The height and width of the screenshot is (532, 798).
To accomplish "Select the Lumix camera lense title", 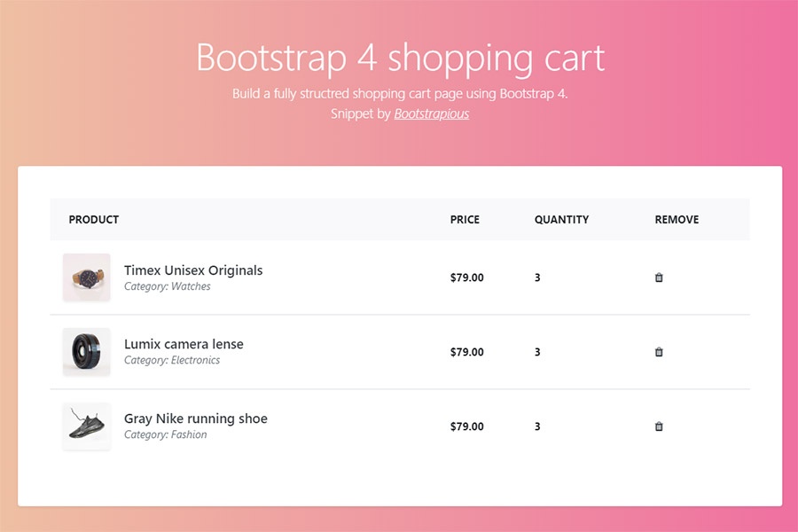I will [183, 344].
